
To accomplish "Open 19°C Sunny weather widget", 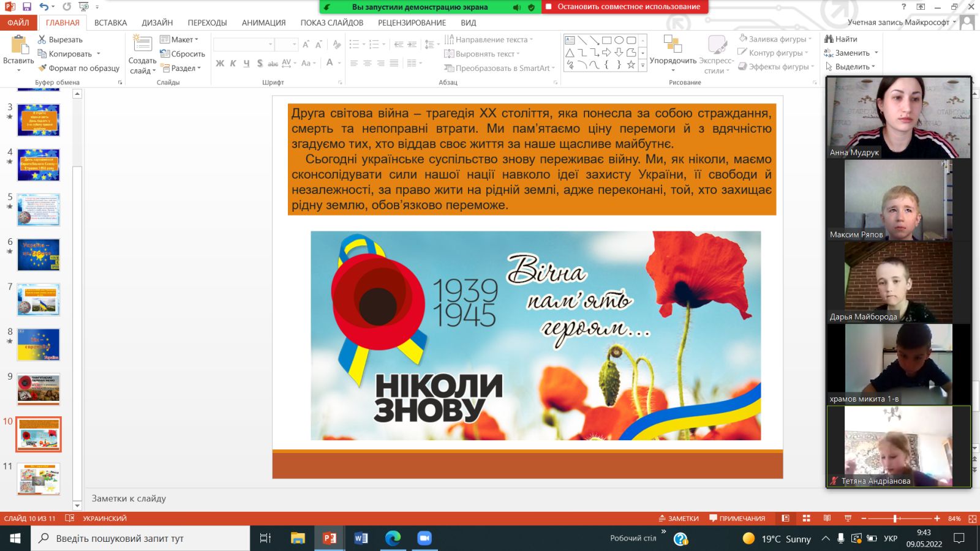I will click(777, 539).
